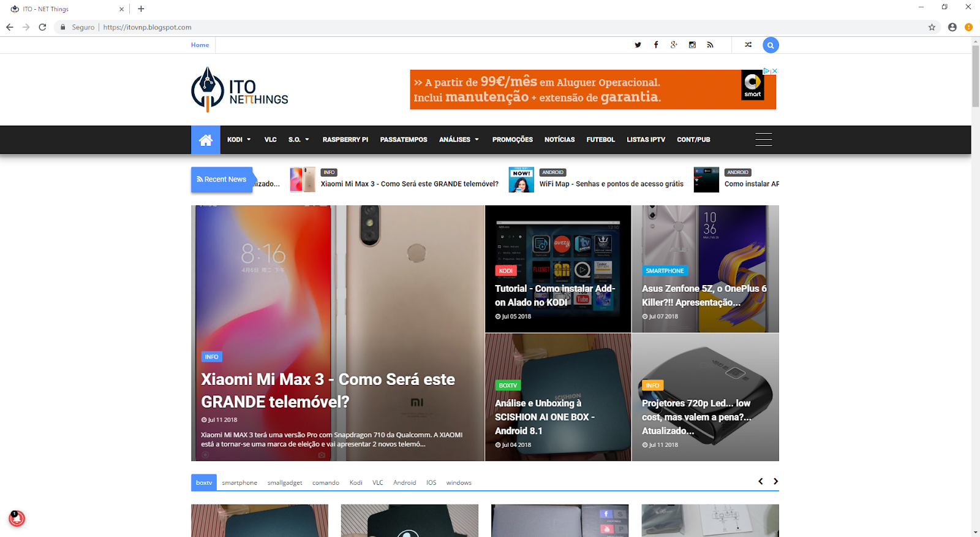Open the RSS feed icon

(x=710, y=45)
